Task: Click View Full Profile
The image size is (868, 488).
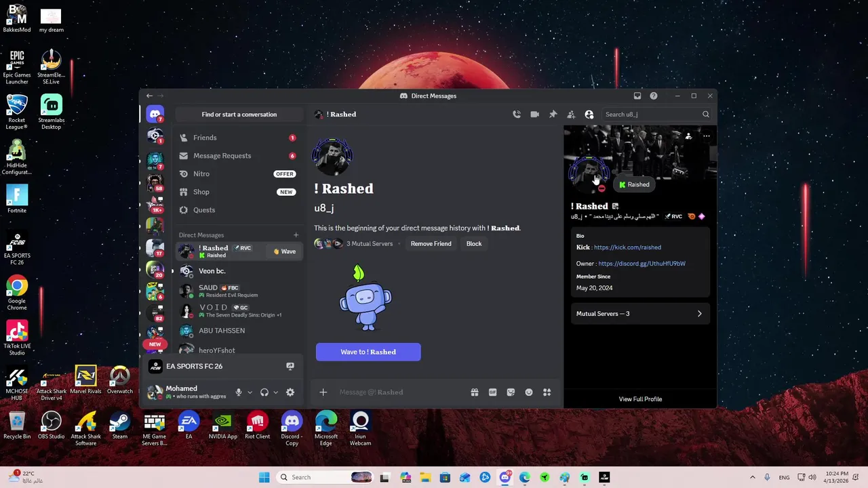Action: pyautogui.click(x=640, y=399)
